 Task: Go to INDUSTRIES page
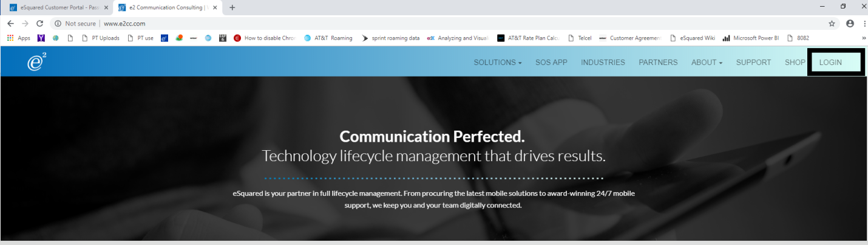coord(603,62)
